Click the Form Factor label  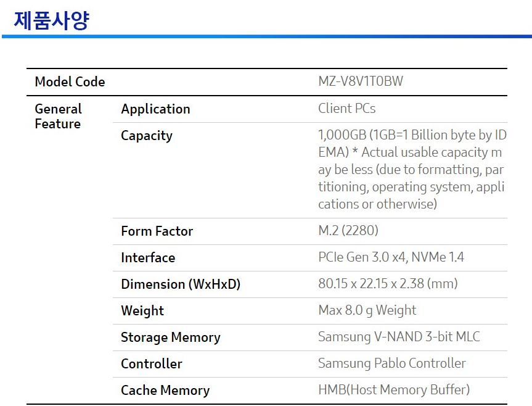point(157,231)
